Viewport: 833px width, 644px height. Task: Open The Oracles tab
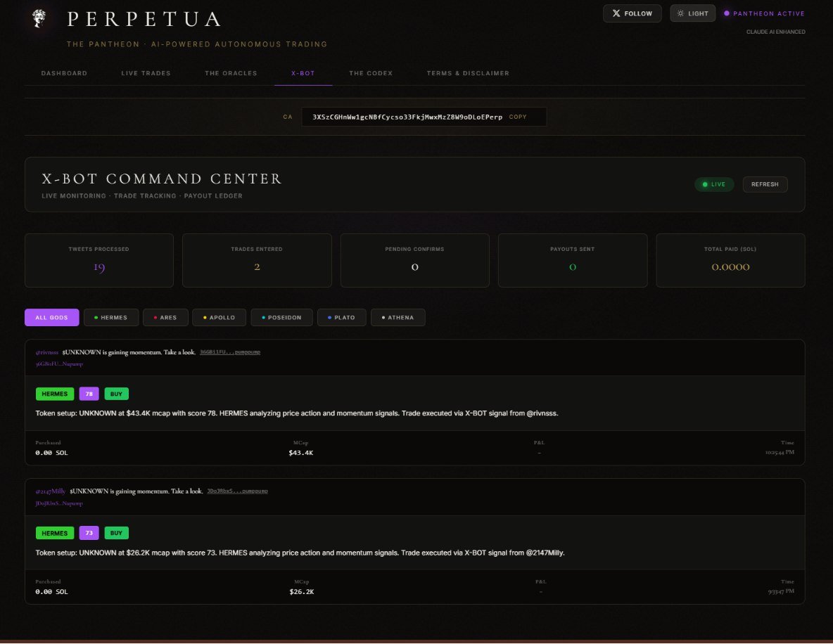(231, 73)
